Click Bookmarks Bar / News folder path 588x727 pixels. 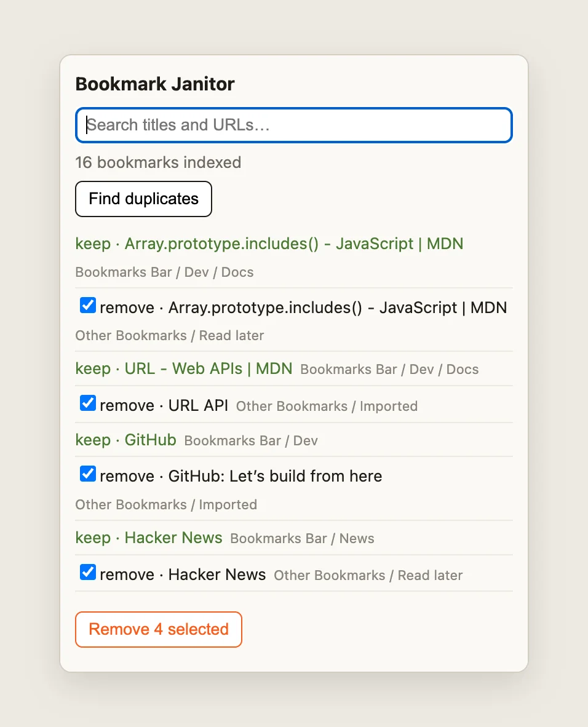click(302, 538)
